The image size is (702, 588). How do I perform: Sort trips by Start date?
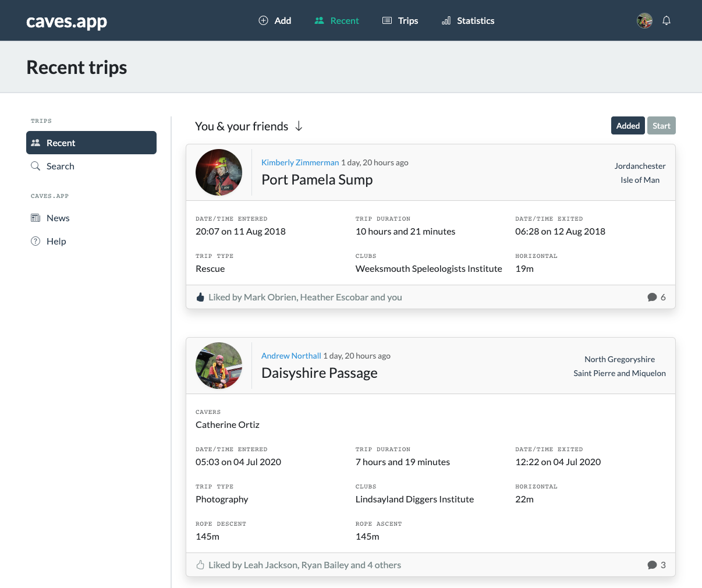(x=661, y=126)
